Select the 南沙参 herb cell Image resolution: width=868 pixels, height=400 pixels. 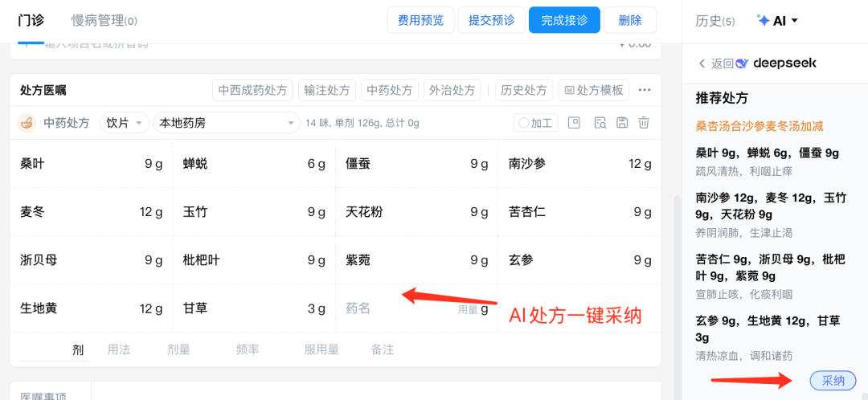coord(579,164)
